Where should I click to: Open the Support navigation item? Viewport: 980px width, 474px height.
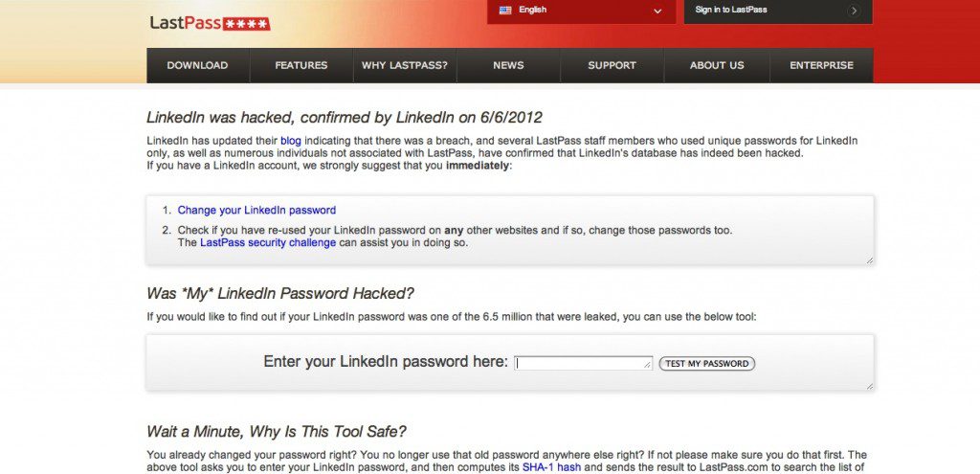click(612, 66)
